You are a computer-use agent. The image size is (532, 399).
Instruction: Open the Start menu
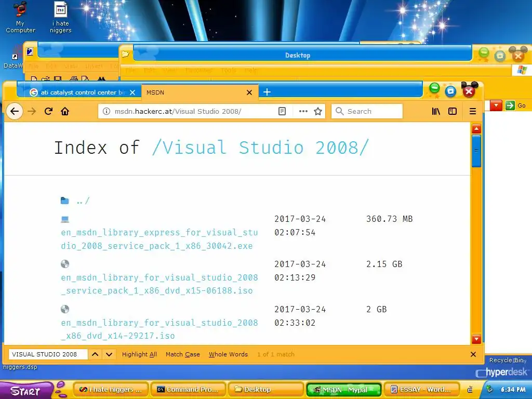(x=26, y=391)
